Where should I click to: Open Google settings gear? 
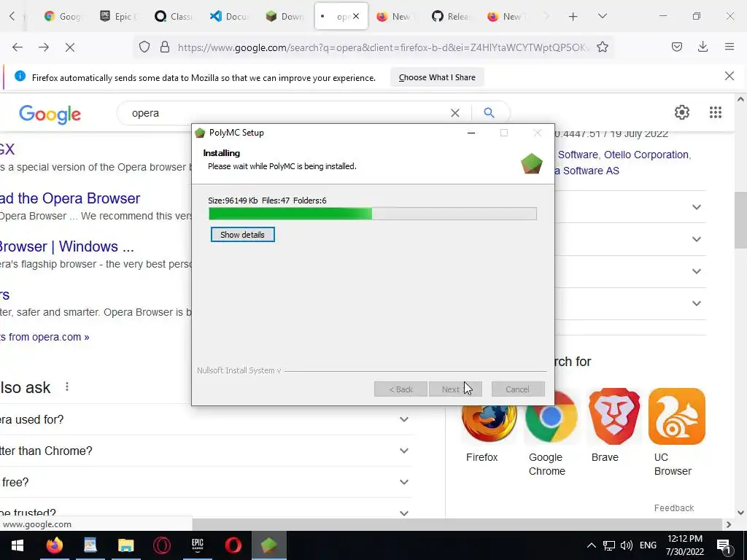pos(682,112)
